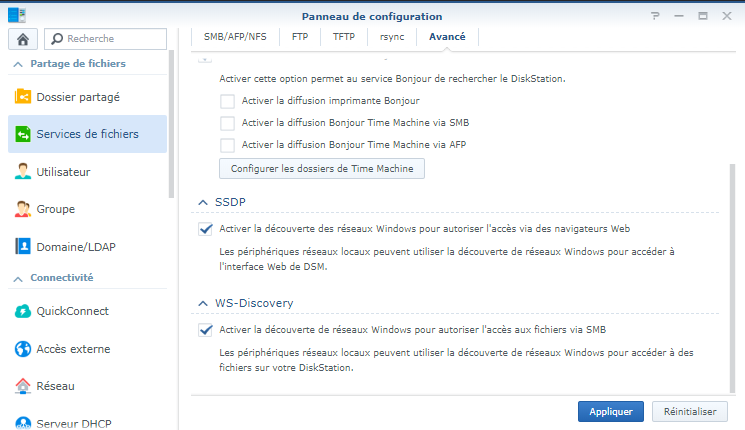This screenshot has width=745, height=430.
Task: Click the Appliquer button
Action: (x=610, y=411)
